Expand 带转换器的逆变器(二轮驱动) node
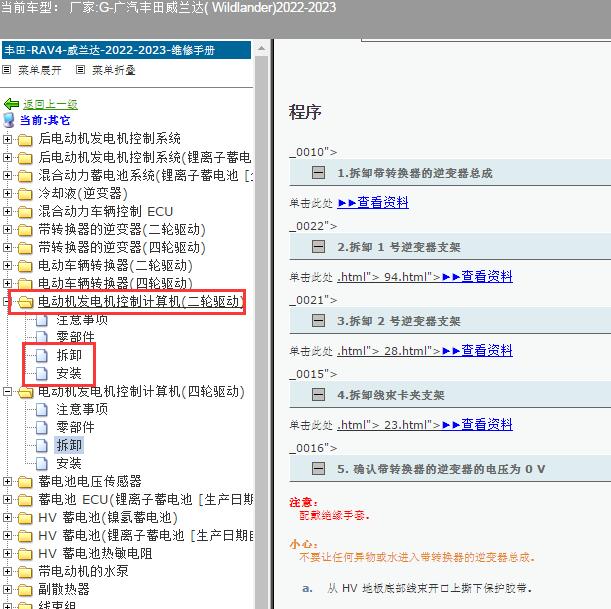 point(7,229)
